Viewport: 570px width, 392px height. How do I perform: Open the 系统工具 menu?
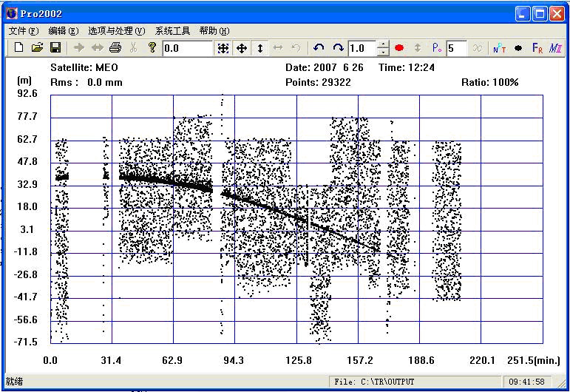click(x=172, y=31)
